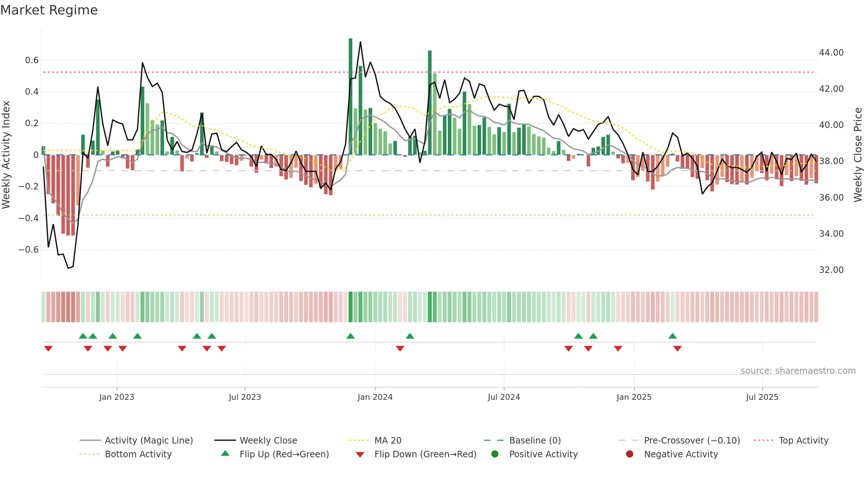Click the Jul 2024 axis label
Screen dimensions: 868x488
click(504, 397)
